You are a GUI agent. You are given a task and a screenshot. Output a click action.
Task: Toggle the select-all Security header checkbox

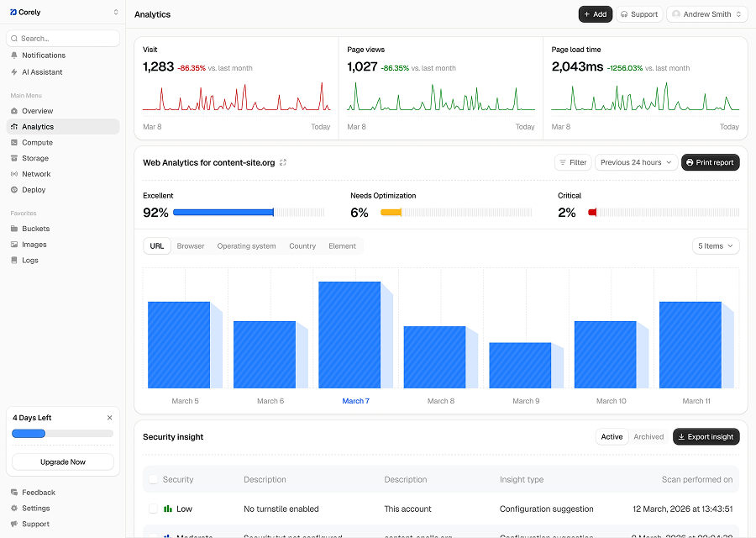pos(153,480)
